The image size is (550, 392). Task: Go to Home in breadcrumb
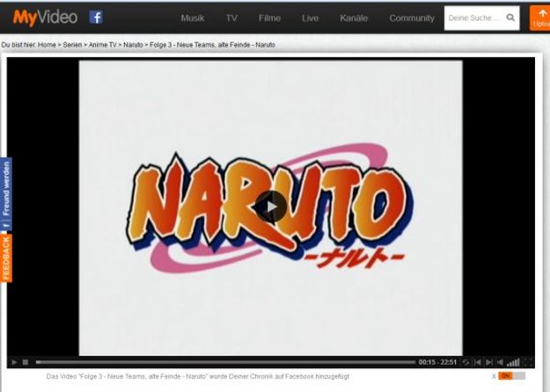click(x=47, y=45)
